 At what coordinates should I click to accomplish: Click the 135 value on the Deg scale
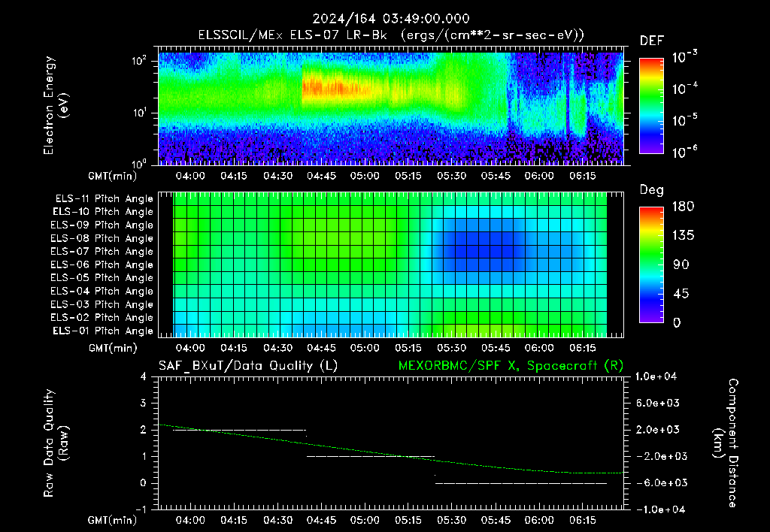[684, 236]
